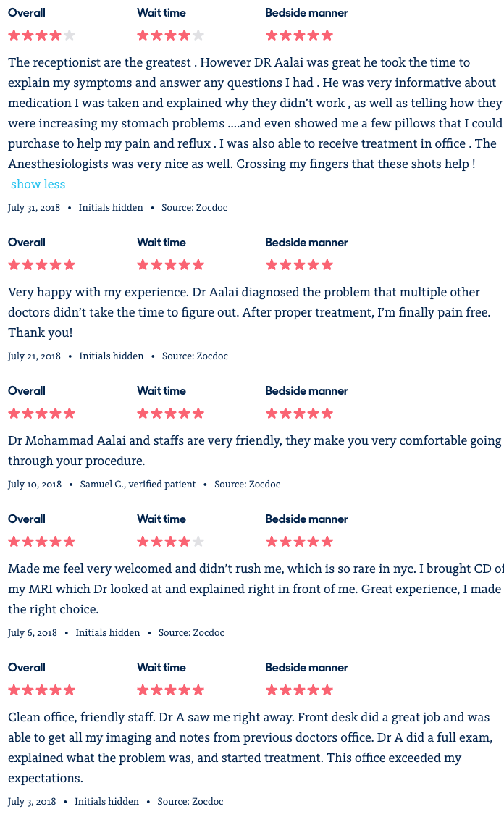Click Bedside manner stars on July 31 review
Viewport: 504px width, 817px height.
tap(299, 35)
